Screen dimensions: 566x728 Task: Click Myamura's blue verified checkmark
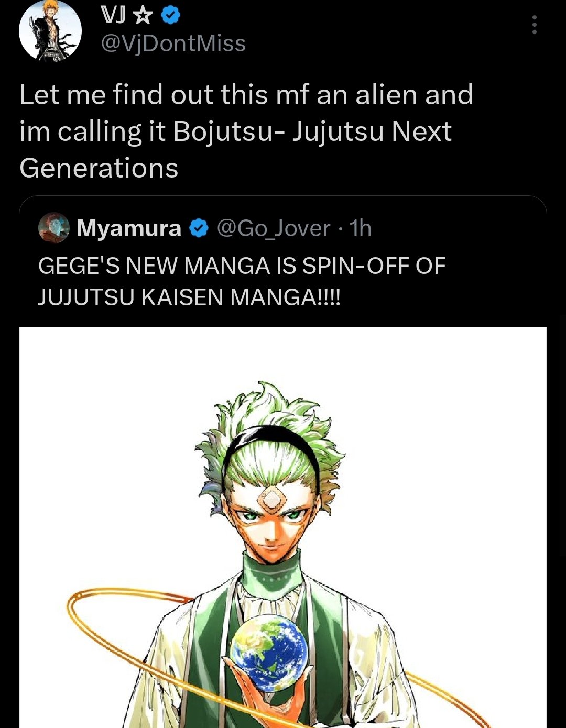[199, 228]
